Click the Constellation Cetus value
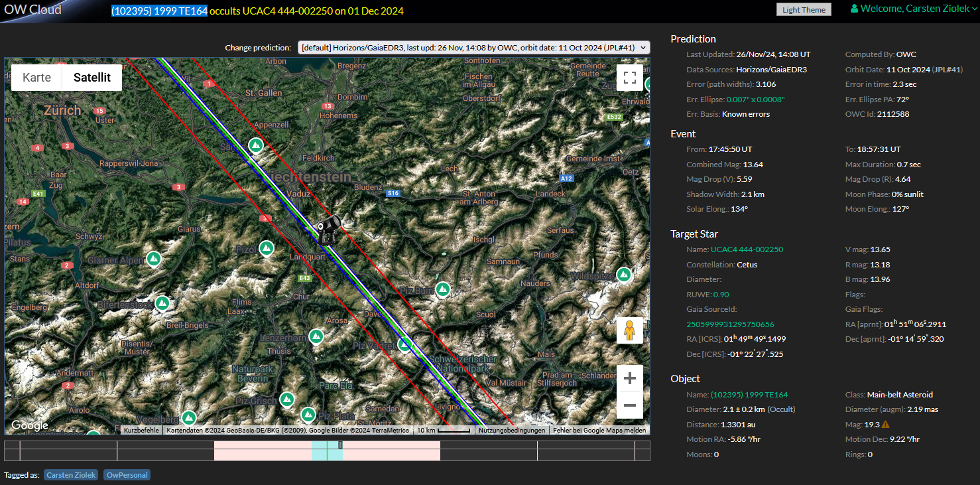The height and width of the screenshot is (485, 980). click(747, 265)
